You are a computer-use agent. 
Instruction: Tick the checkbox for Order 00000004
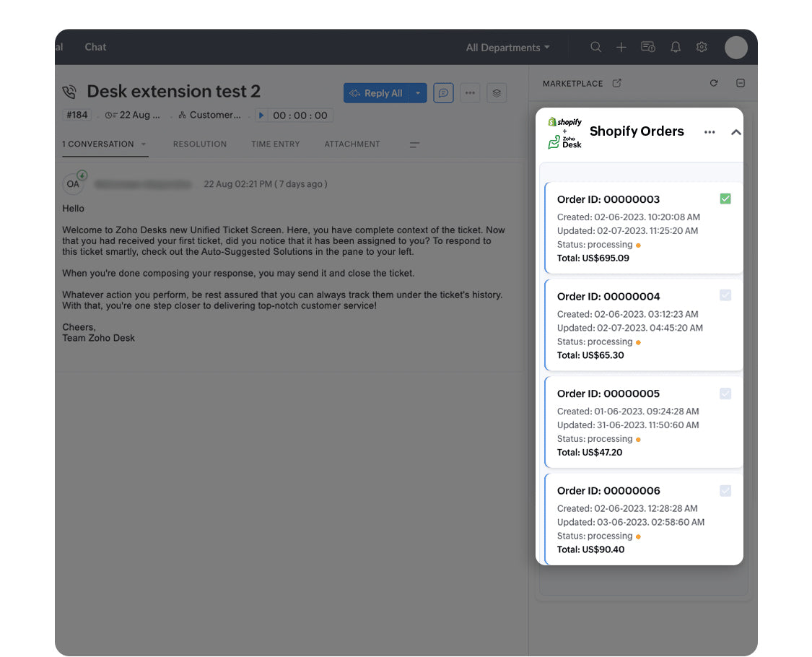[725, 295]
